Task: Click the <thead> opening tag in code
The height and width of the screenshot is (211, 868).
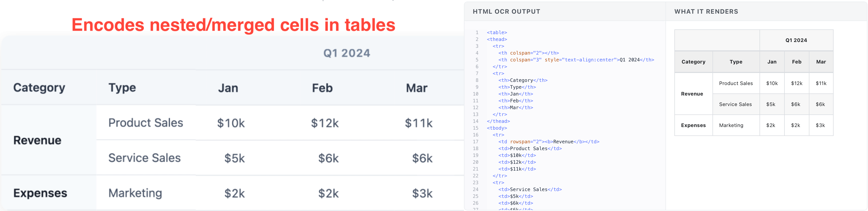Action: click(x=497, y=39)
